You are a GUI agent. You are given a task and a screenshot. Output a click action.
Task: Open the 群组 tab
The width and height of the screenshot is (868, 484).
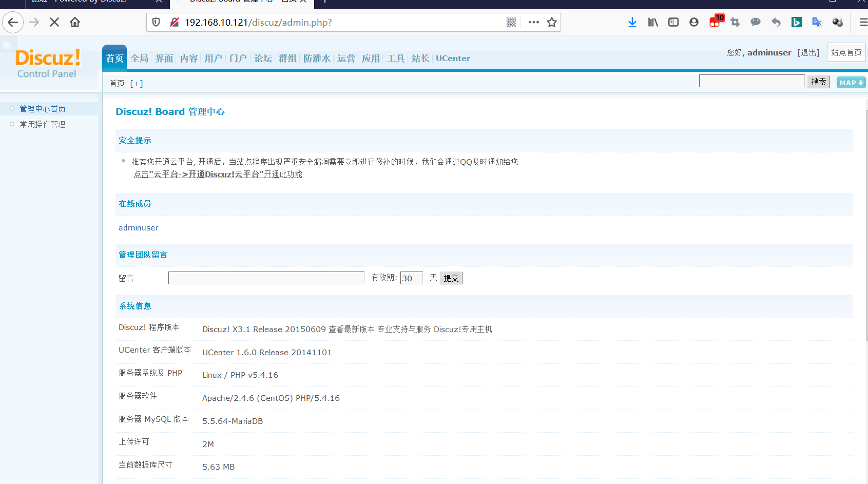click(287, 59)
